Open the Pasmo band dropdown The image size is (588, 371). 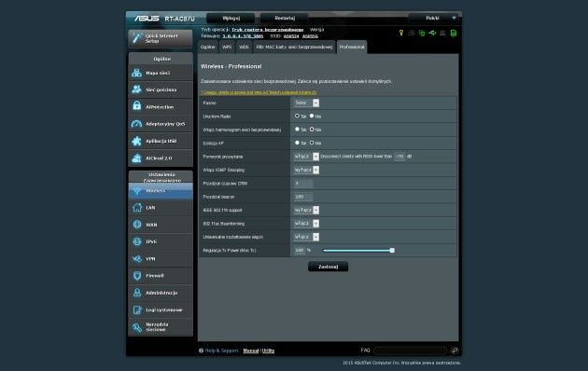(x=306, y=103)
